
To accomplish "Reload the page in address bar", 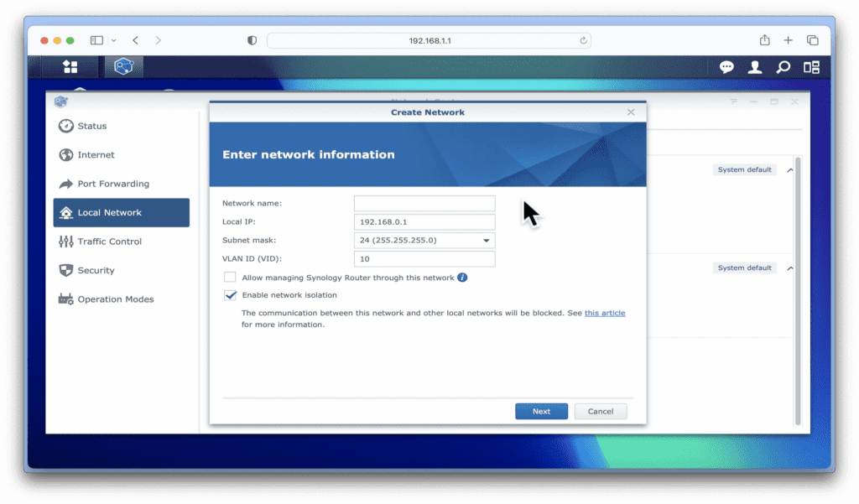I will pos(584,40).
